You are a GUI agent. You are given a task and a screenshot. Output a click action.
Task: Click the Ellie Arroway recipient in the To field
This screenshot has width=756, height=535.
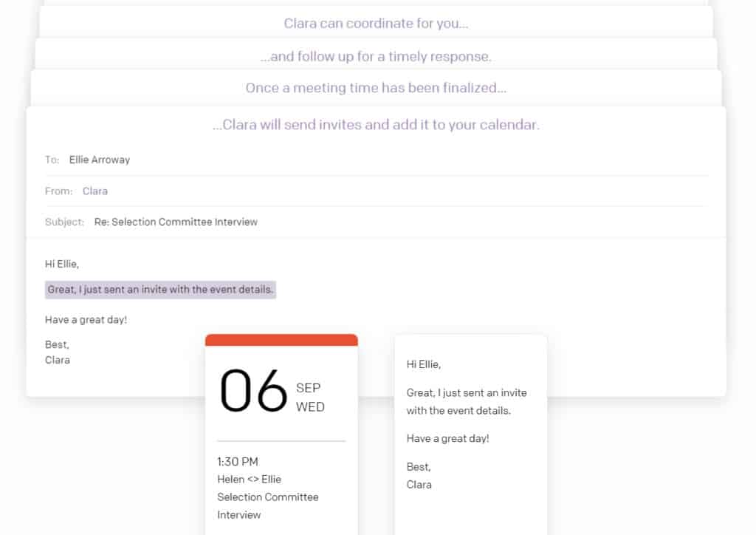coord(100,160)
